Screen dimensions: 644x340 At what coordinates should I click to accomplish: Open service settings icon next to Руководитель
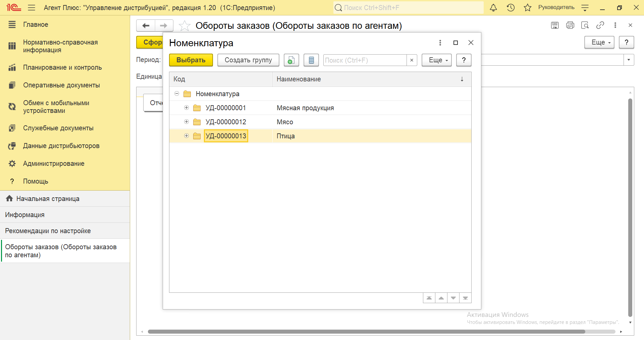click(x=585, y=7)
